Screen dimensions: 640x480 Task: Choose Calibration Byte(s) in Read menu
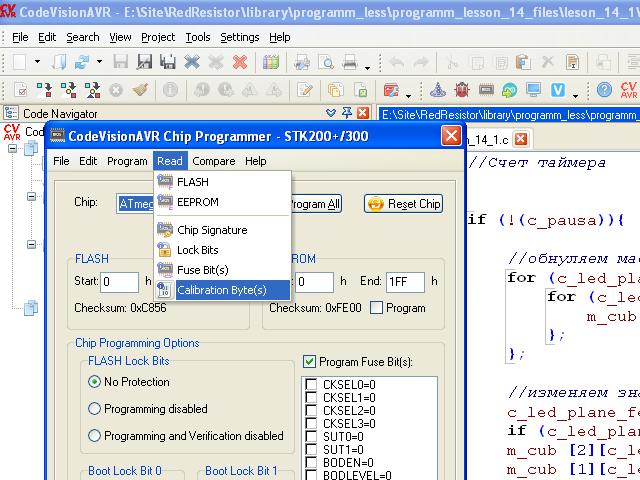(x=222, y=290)
